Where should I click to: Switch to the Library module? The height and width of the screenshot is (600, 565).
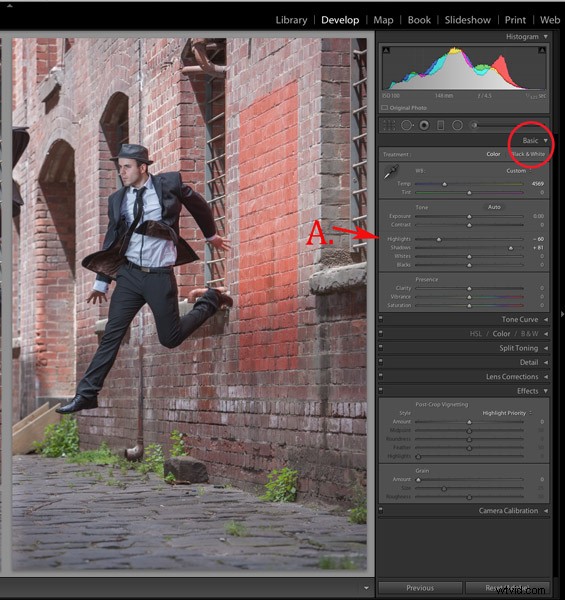coord(291,20)
